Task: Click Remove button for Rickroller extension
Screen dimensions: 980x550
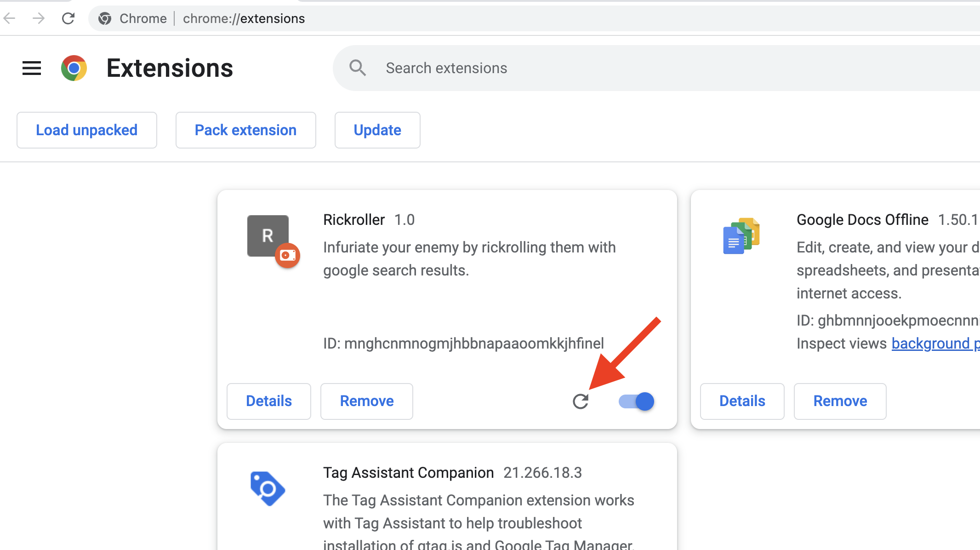Action: point(367,400)
